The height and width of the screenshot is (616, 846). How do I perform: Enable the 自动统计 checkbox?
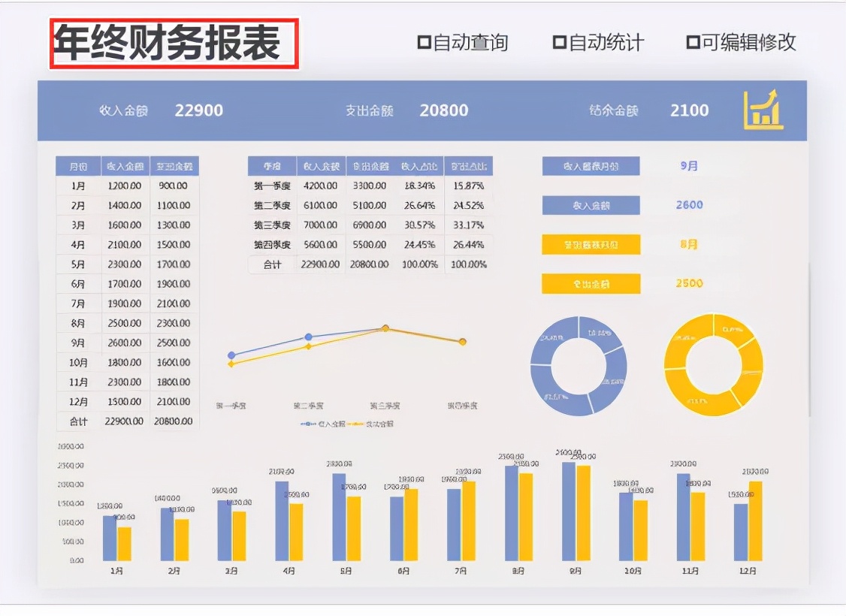[559, 43]
